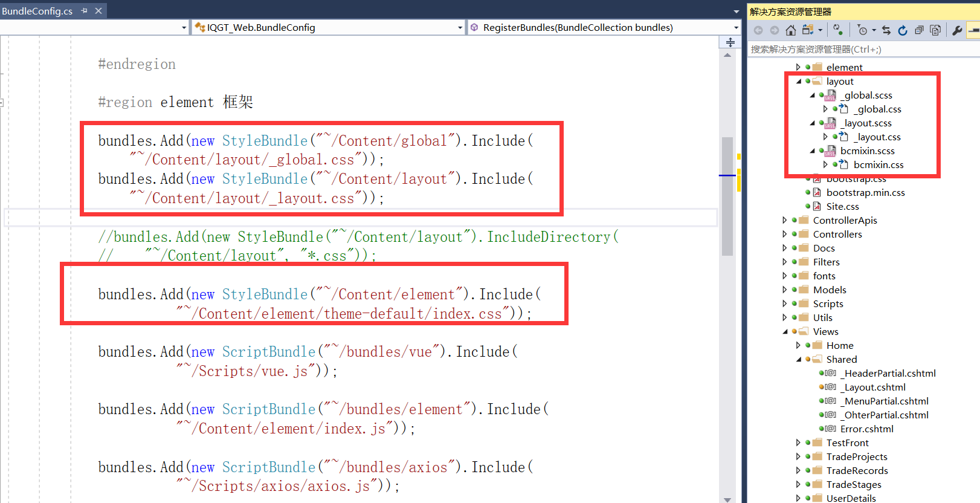Select the TradeProjects folder label
The image size is (980, 503).
point(857,456)
